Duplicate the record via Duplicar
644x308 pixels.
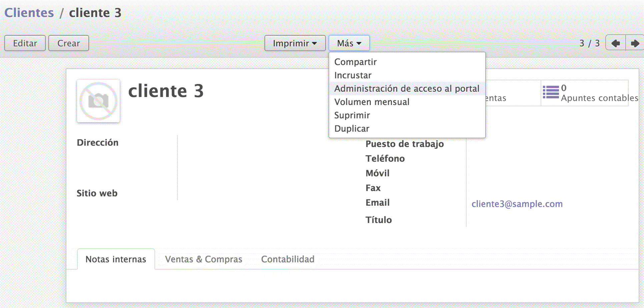coord(352,129)
